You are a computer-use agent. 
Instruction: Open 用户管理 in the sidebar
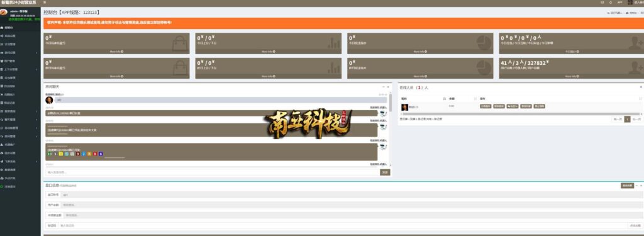tap(9, 61)
